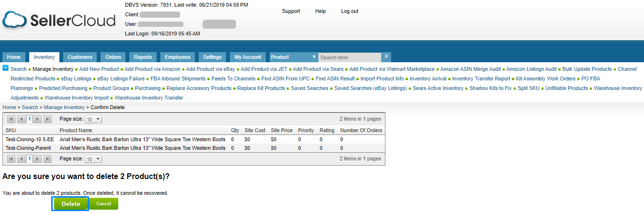Go to next page in bottom pager
The image size is (644, 213).
[x=37, y=158]
